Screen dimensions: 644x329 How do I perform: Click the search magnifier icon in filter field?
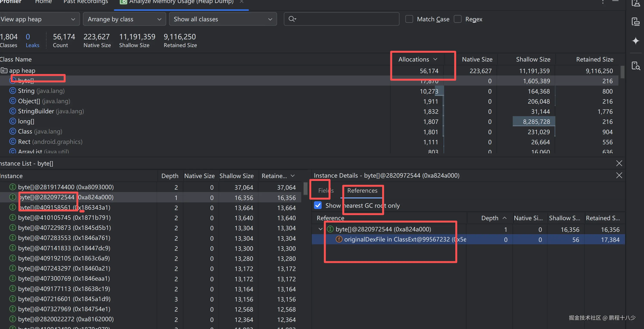(292, 19)
